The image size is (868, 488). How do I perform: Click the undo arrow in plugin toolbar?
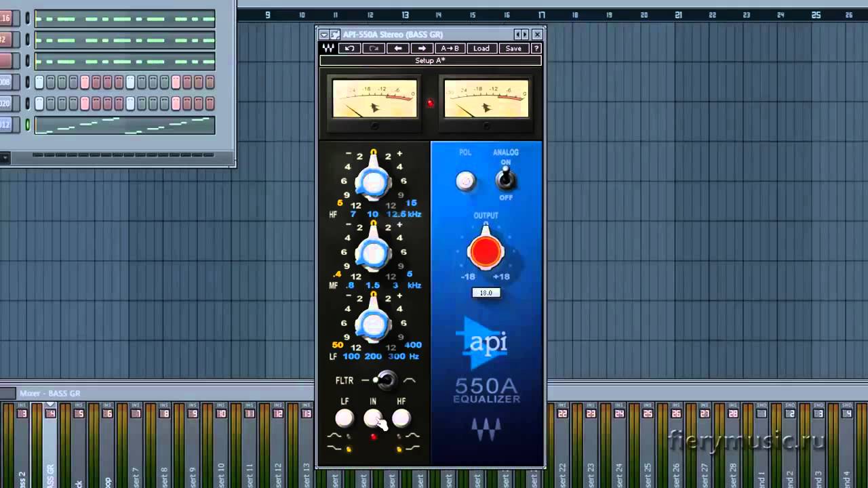[x=349, y=48]
